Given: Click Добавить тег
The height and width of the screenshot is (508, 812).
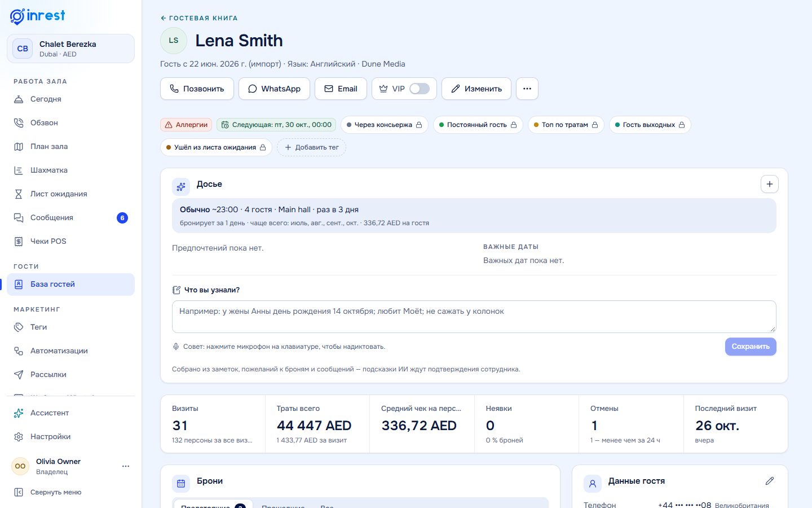Looking at the screenshot, I should tap(311, 147).
